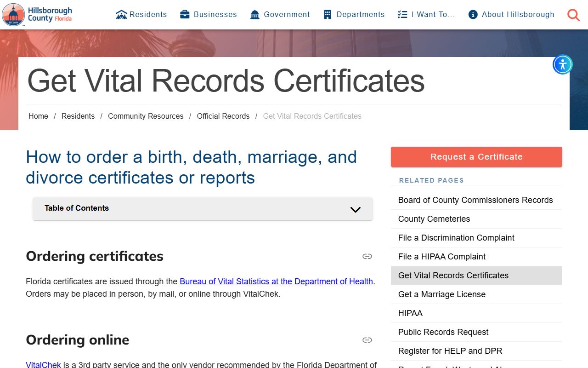Click the Departments office building icon

point(328,15)
